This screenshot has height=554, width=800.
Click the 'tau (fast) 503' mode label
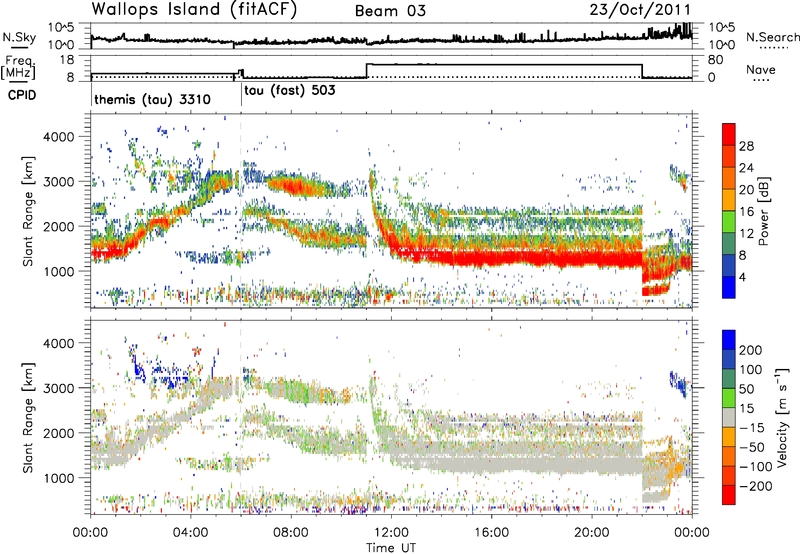point(290,91)
